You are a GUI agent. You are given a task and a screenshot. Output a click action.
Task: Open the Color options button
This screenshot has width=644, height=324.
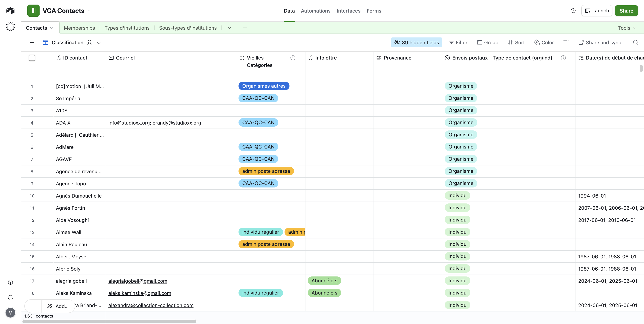[544, 43]
